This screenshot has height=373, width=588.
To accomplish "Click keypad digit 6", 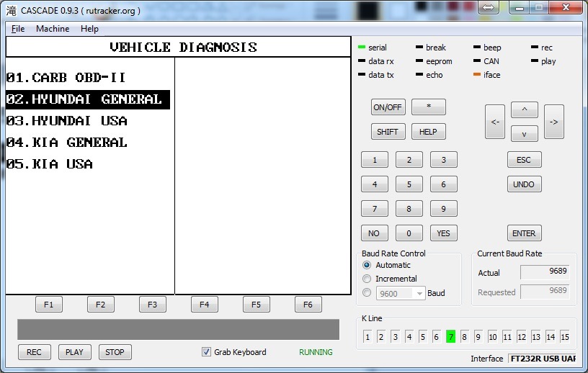I will (444, 184).
